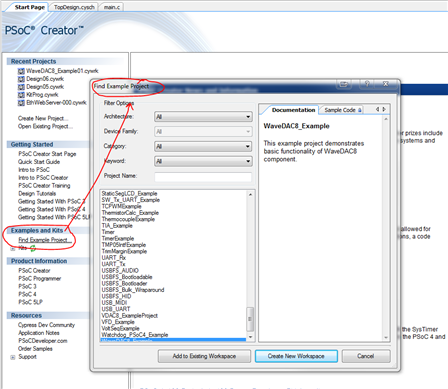Click the dialog's help question mark icon
The width and height of the screenshot is (448, 389).
[x=367, y=84]
